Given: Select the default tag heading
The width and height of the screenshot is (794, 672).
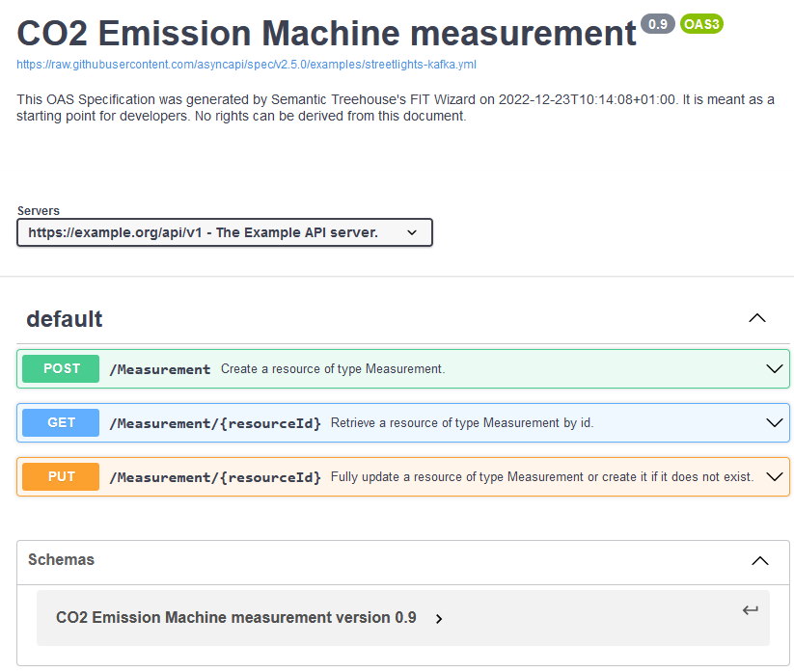Looking at the screenshot, I should click(65, 319).
